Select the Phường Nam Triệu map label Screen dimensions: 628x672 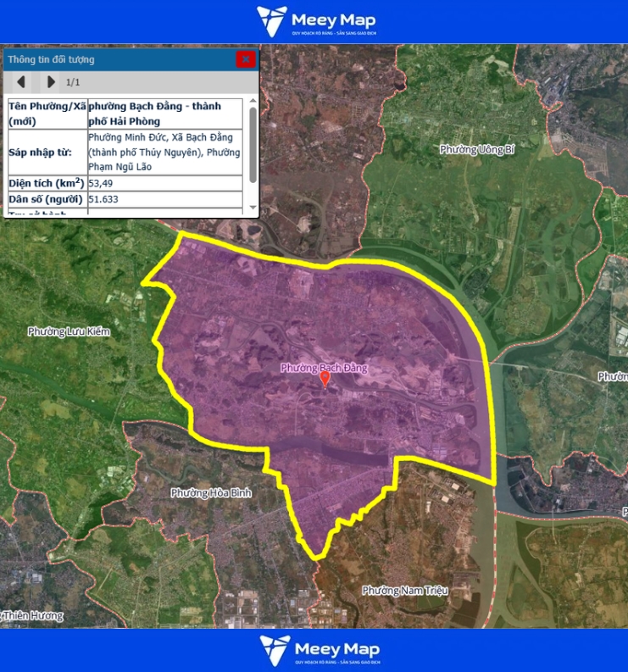(404, 590)
